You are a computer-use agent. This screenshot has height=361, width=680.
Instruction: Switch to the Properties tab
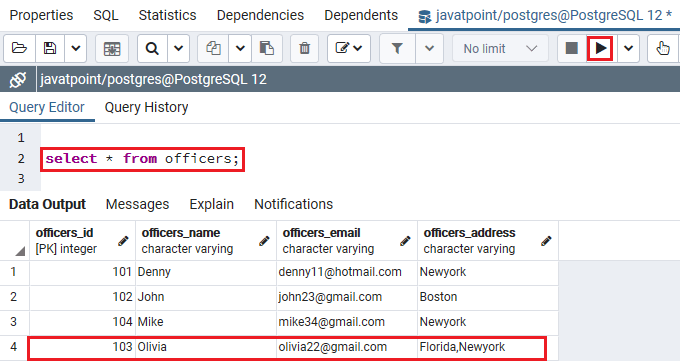41,15
